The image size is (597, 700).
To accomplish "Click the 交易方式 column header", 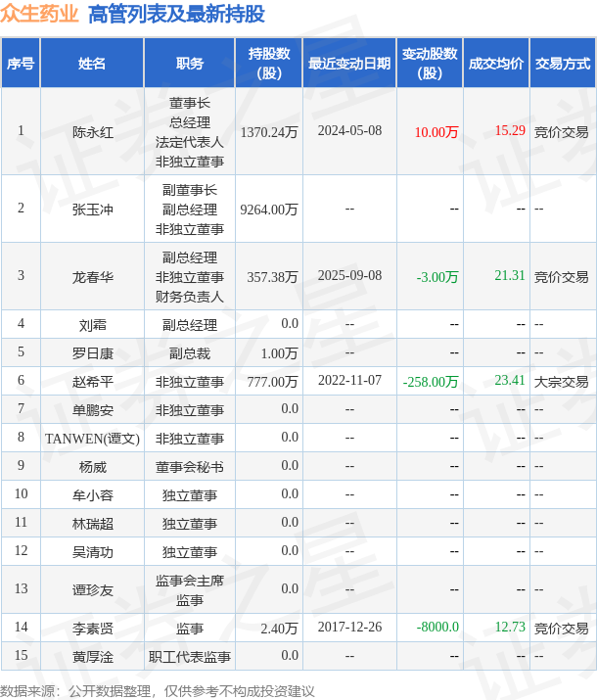I will (x=563, y=63).
